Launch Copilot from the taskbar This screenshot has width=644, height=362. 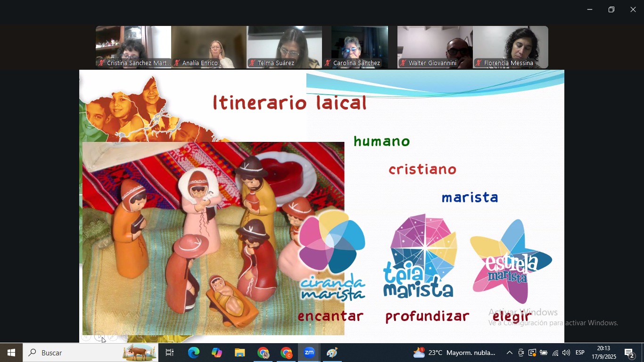pos(217,353)
